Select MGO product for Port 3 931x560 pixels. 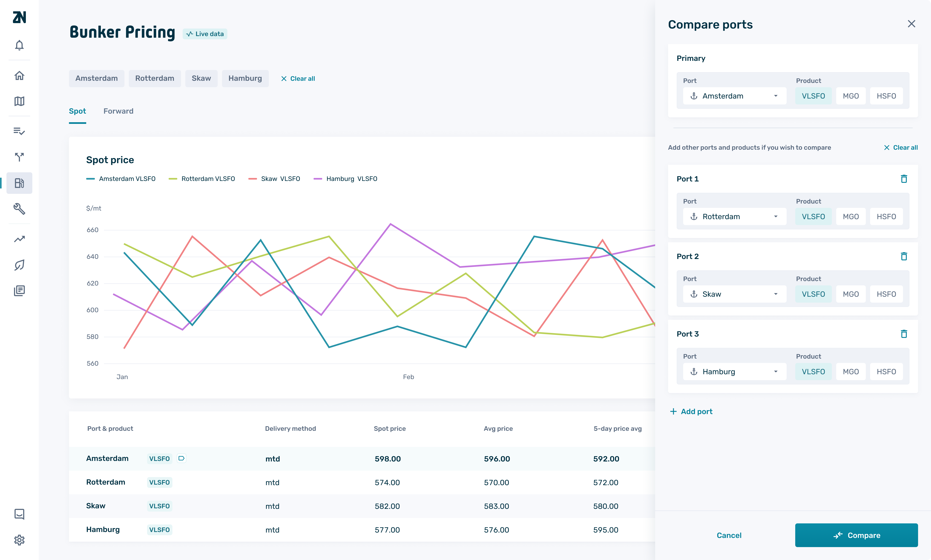(851, 372)
